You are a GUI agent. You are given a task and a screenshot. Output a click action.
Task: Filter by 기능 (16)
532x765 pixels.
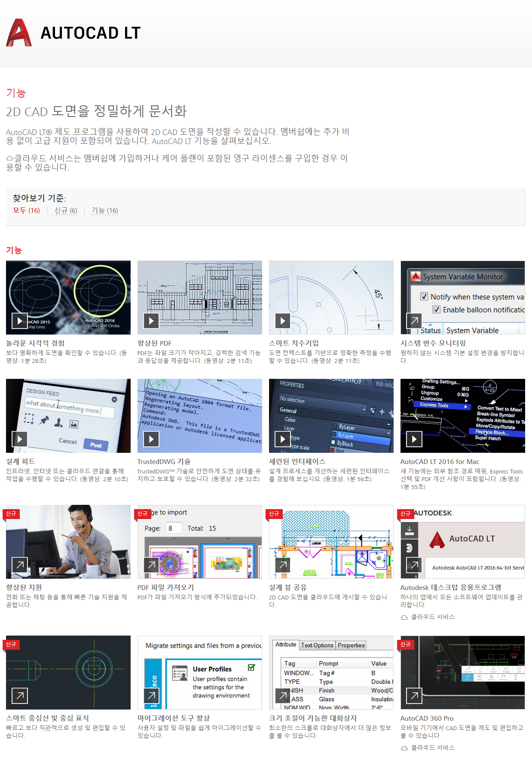[x=105, y=210]
